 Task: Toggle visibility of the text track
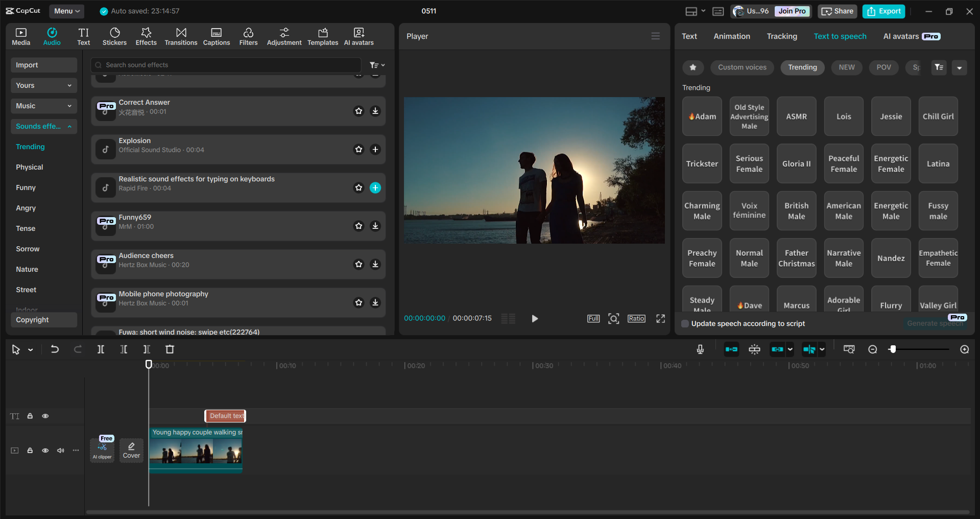[x=45, y=416]
